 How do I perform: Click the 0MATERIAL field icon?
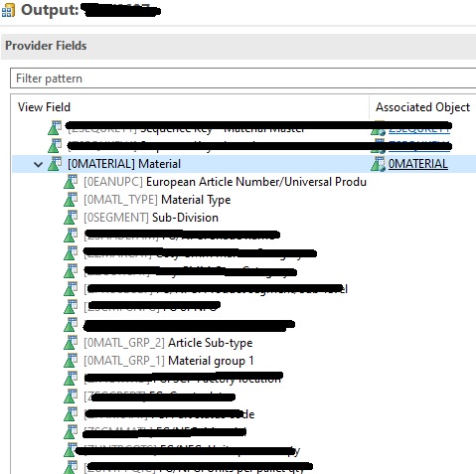point(55,164)
